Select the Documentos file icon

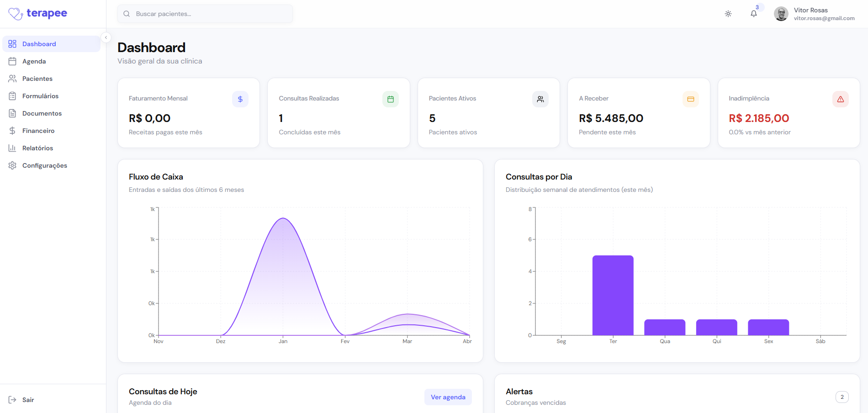(x=12, y=113)
